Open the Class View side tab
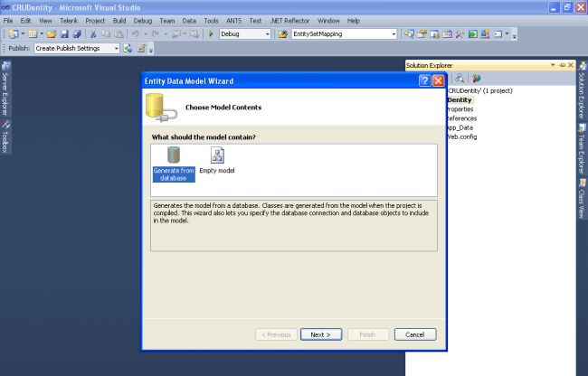The height and width of the screenshot is (376, 588). coord(582,199)
